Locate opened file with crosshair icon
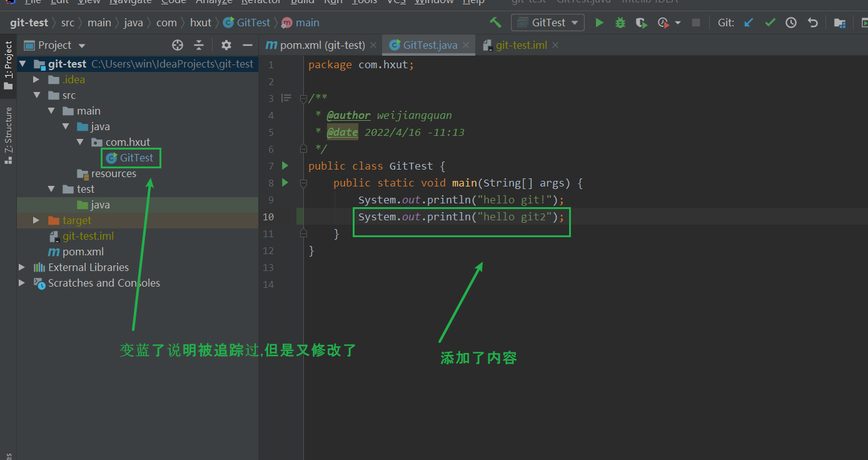Screen dimensions: 868x460 178,45
